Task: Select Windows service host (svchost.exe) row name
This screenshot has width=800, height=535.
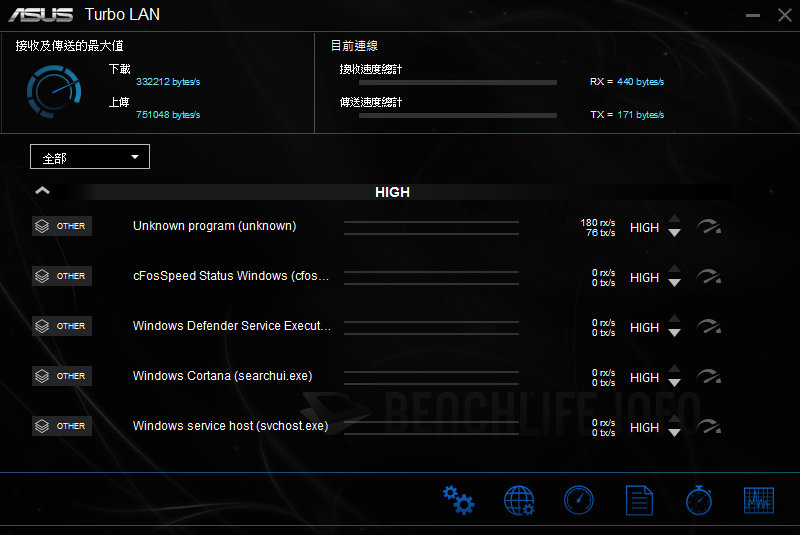Action: (x=230, y=426)
